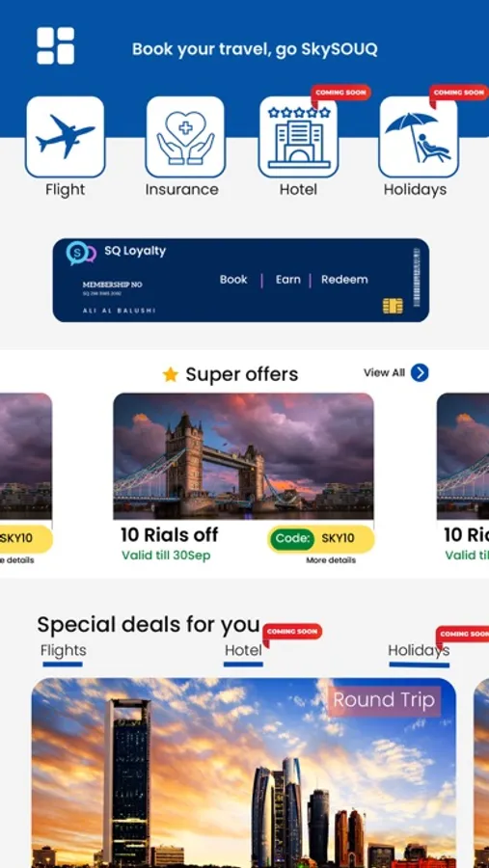489x868 pixels.
Task: Click the View All arrow circle
Action: [x=420, y=373]
